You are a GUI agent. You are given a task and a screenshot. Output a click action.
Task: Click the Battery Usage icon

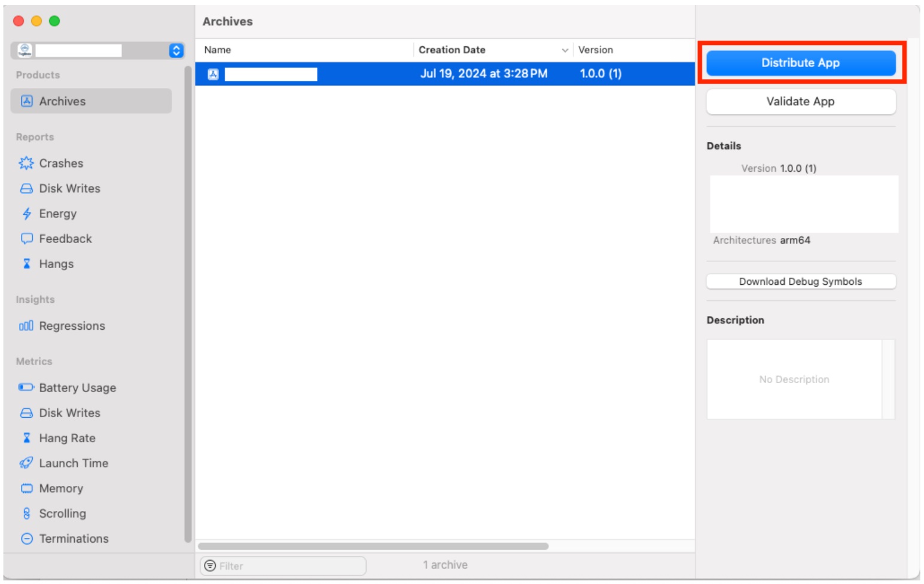26,388
